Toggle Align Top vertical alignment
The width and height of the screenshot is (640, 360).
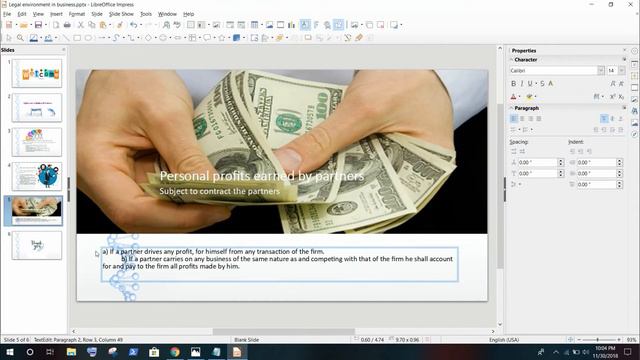pyautogui.click(x=604, y=119)
